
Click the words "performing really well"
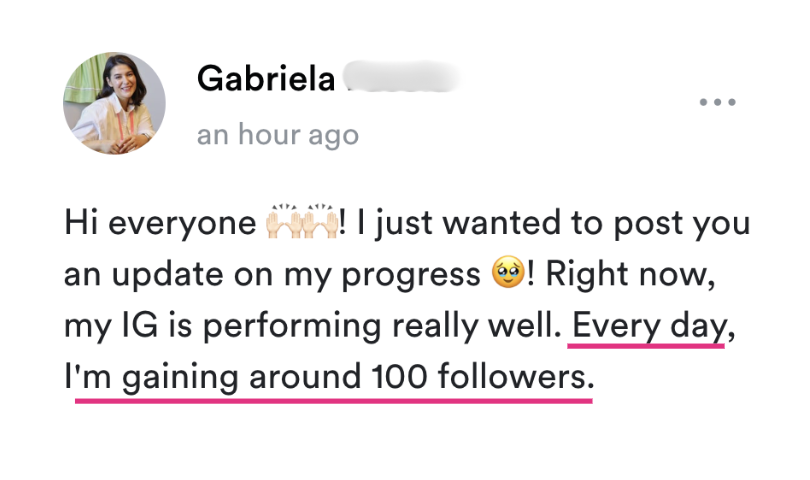382,327
